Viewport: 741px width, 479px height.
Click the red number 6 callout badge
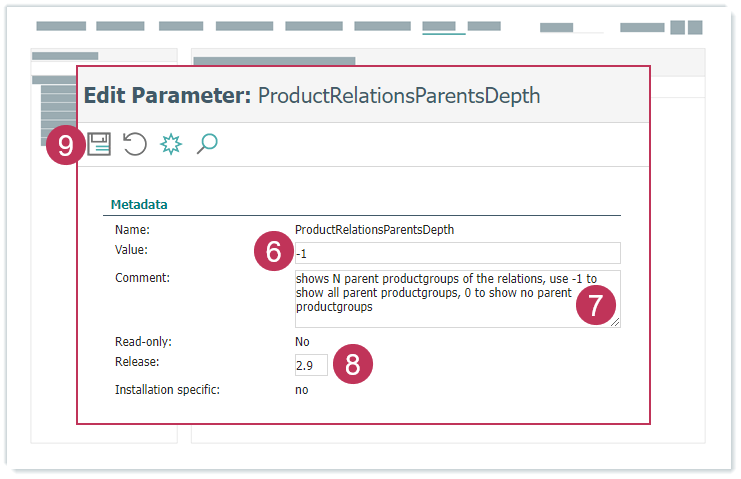coord(273,252)
